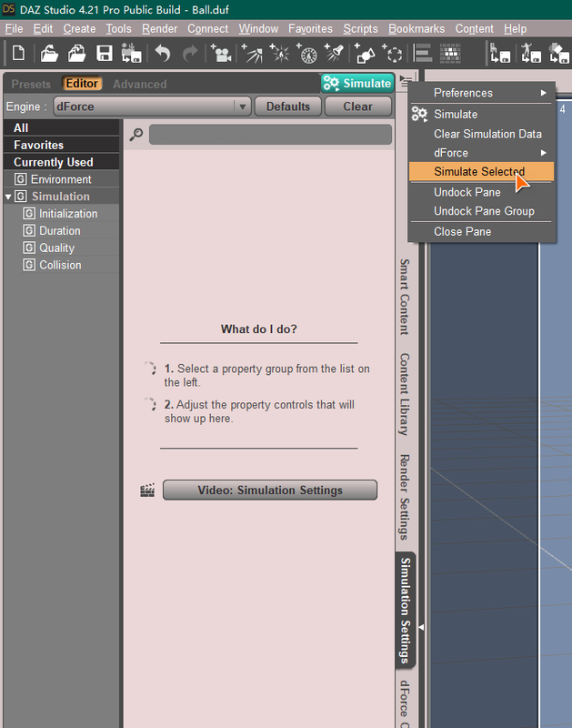Open the Content Library side tab

point(405,394)
